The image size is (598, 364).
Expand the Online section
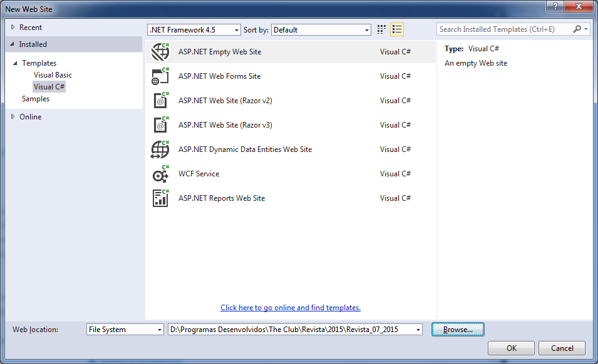13,117
